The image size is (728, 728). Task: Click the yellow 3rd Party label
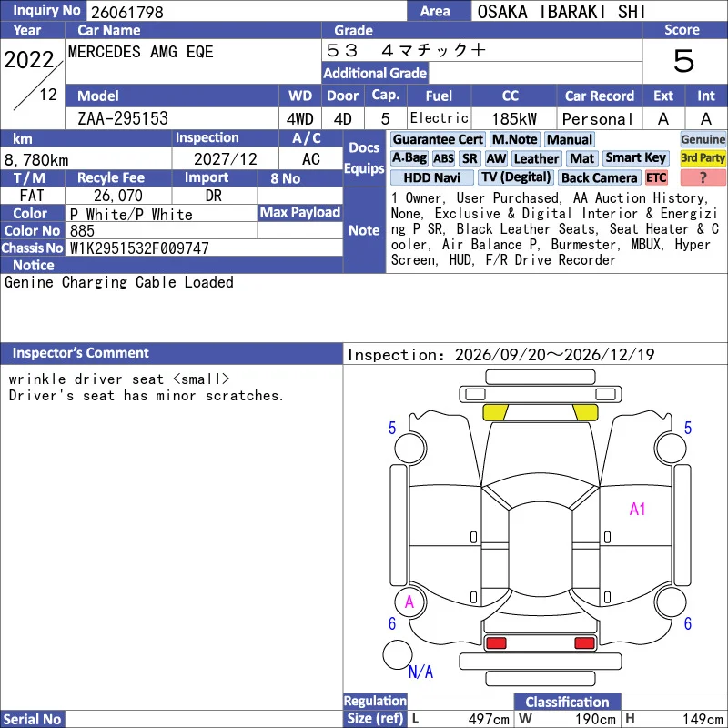tap(703, 158)
